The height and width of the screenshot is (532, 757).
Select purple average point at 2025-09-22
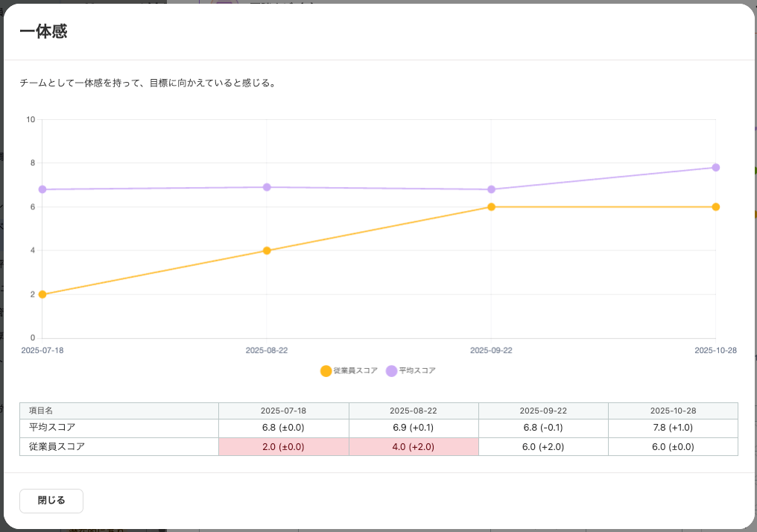coord(492,189)
